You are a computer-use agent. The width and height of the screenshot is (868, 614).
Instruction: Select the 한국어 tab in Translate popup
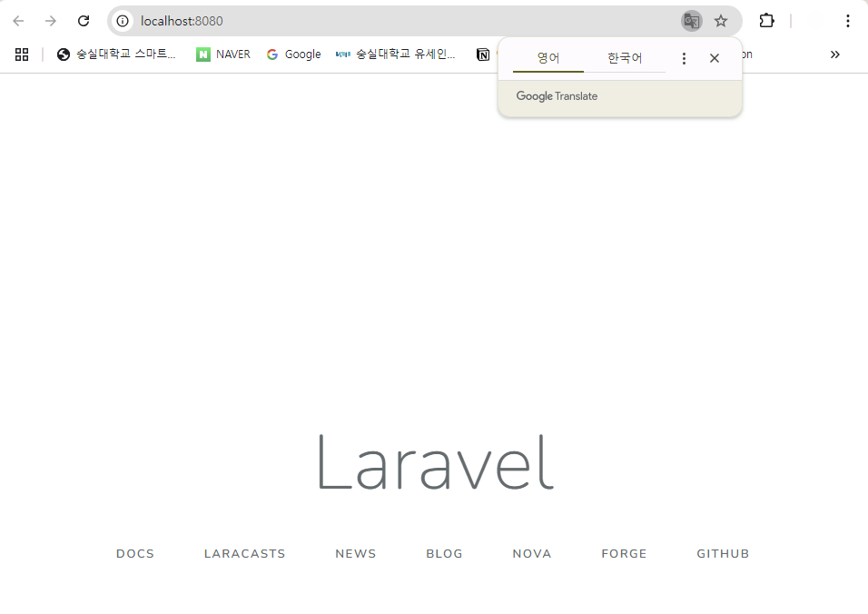pos(625,58)
